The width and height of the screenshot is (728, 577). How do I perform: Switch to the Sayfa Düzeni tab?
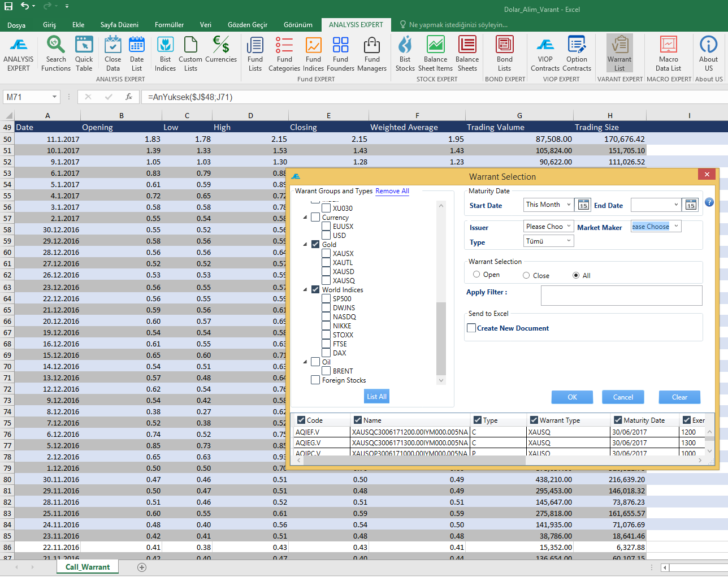pos(119,24)
